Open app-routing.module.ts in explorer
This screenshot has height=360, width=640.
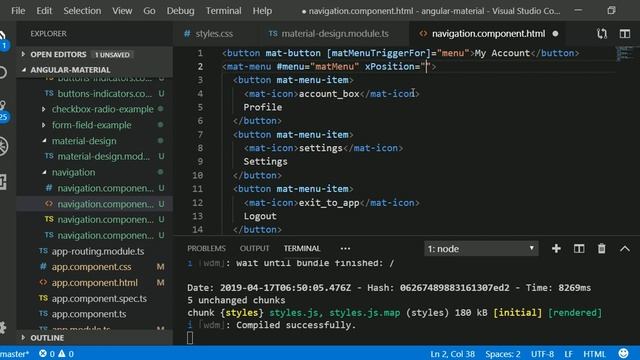98,251
